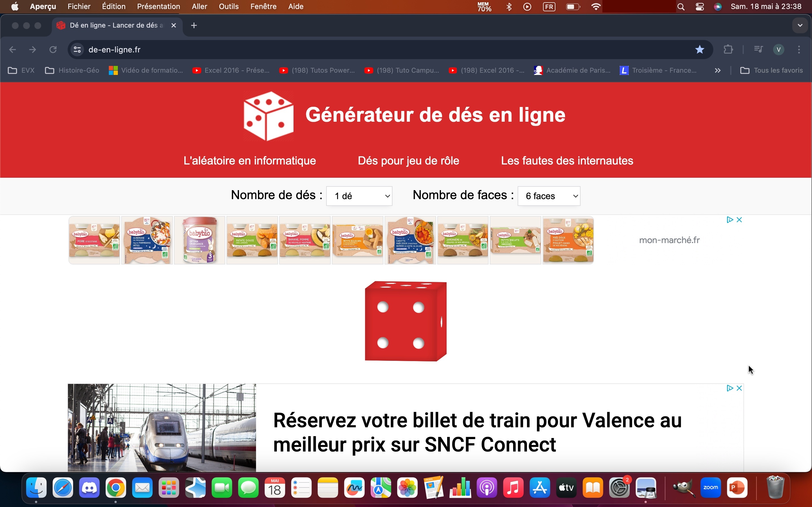The height and width of the screenshot is (507, 812).
Task: Click the bookmark star icon
Action: tap(699, 50)
